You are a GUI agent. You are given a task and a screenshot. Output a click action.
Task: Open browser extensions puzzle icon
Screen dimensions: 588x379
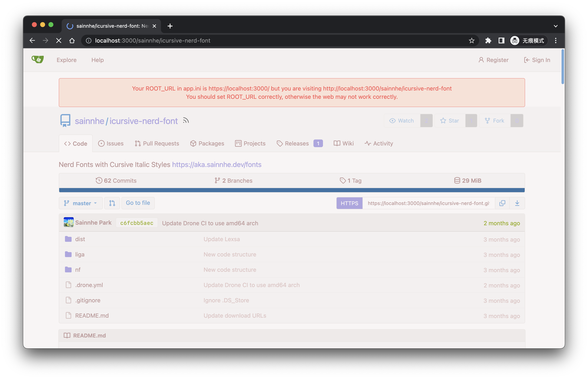[x=488, y=41]
